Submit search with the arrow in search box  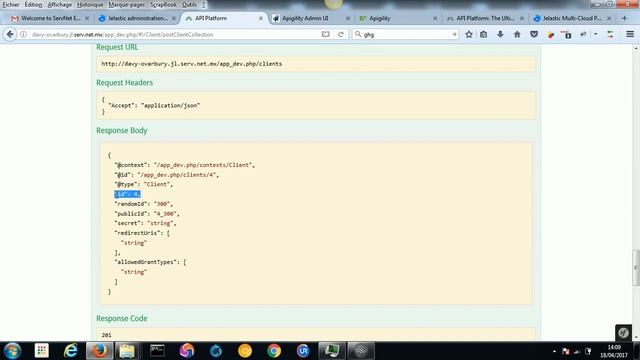[454, 35]
